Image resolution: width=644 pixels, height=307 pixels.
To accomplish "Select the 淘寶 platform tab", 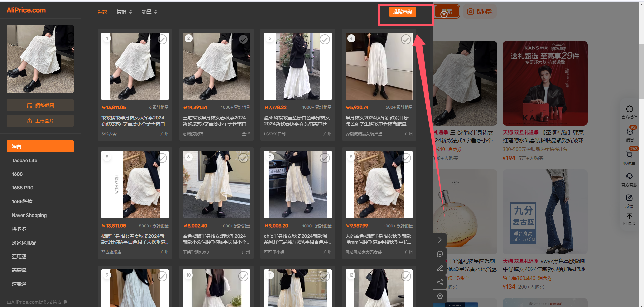I will pos(40,146).
